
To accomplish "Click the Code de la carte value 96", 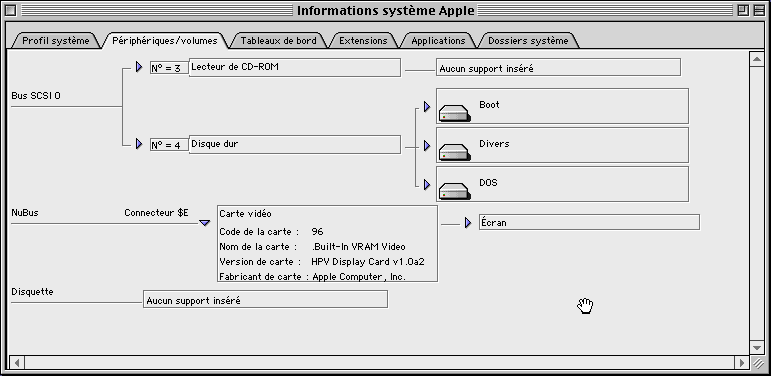I will pos(317,231).
